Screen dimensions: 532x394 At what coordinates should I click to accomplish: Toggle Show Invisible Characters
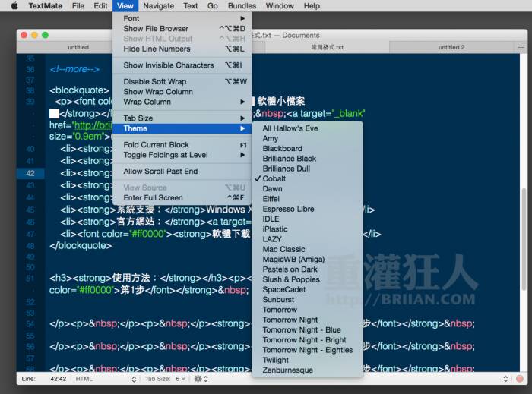click(183, 65)
